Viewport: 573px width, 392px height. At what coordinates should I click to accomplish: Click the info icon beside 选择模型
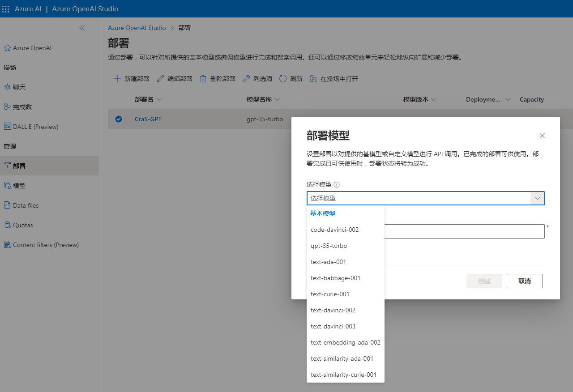337,184
